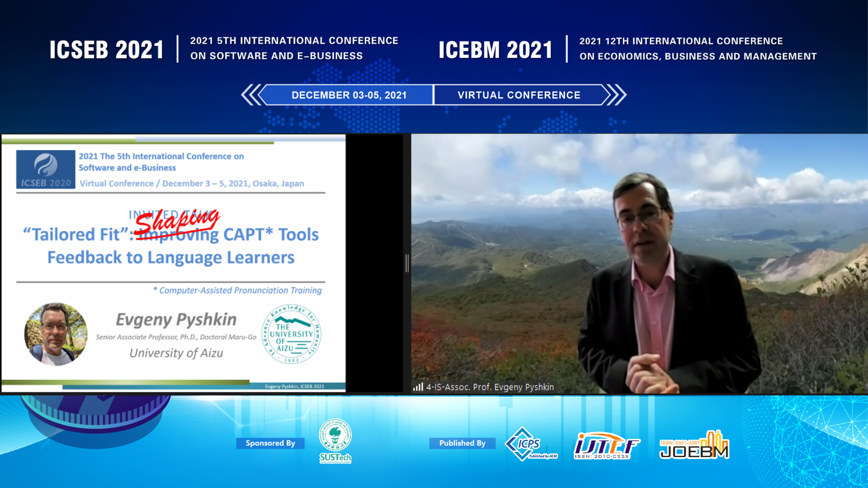
Task: Click the JOEBM journal logo
Action: [x=694, y=445]
